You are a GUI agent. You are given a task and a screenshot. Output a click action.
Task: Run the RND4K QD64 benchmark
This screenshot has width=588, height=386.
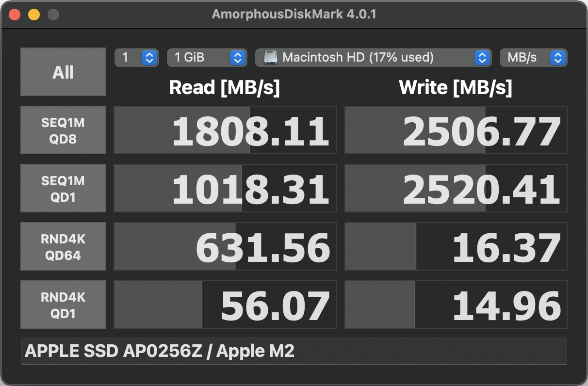63,246
